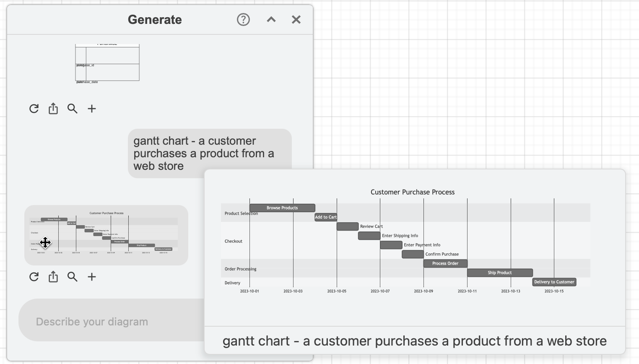Click the Process Order task bar

pyautogui.click(x=445, y=263)
